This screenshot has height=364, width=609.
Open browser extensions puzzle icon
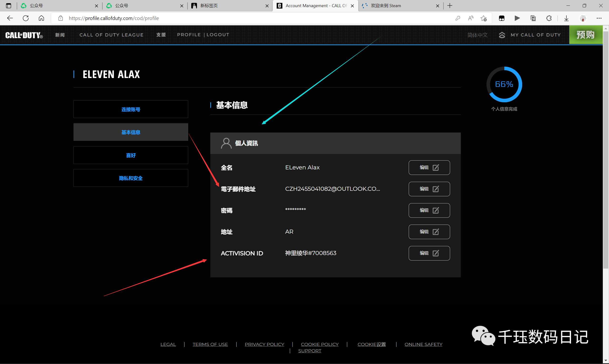[x=549, y=18]
